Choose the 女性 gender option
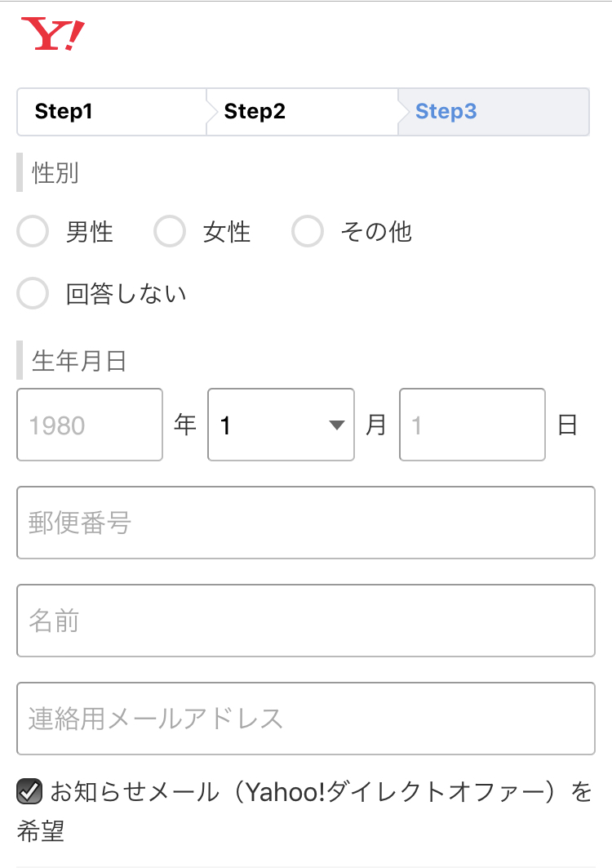 (x=170, y=231)
